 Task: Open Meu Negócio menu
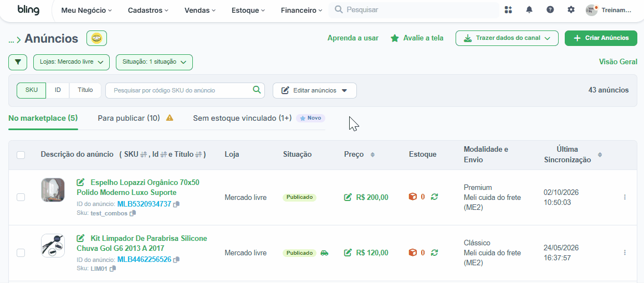[86, 11]
